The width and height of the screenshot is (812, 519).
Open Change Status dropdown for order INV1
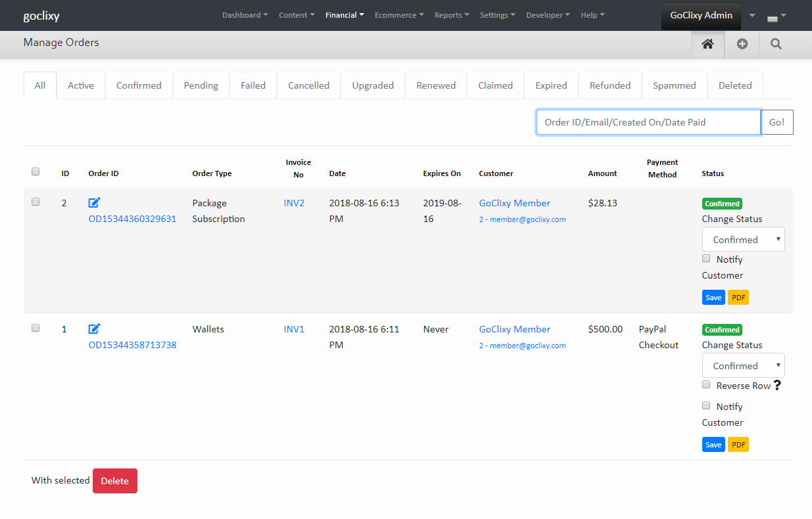(x=744, y=366)
